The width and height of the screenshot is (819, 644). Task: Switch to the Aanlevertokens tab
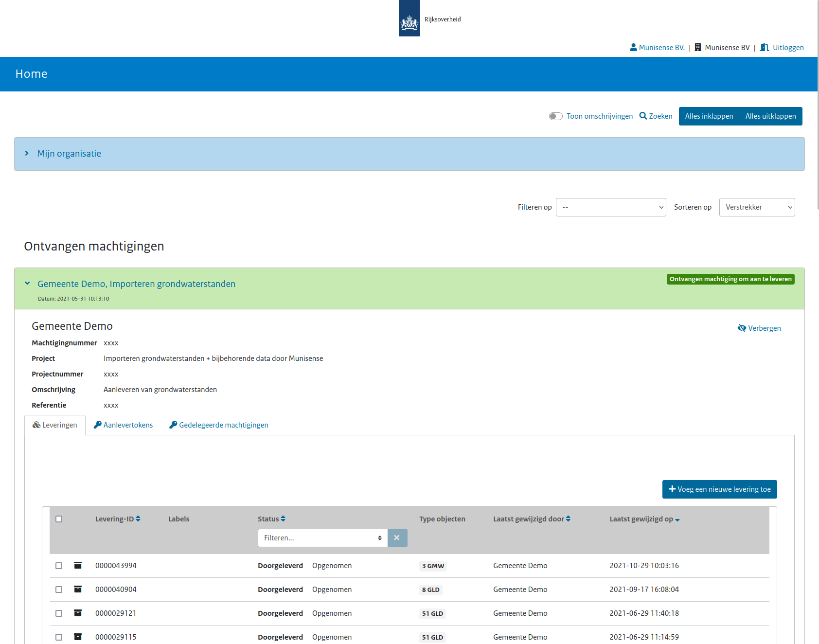point(123,425)
